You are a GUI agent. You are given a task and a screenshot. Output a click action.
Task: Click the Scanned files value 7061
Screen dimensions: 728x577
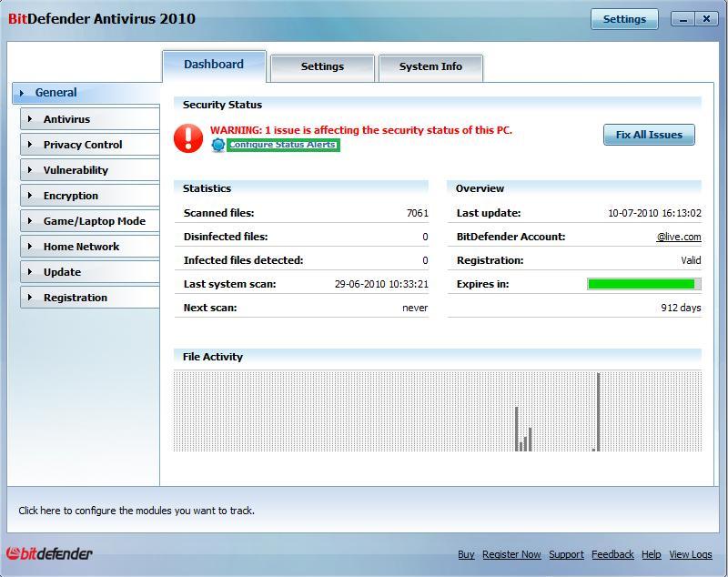[418, 213]
